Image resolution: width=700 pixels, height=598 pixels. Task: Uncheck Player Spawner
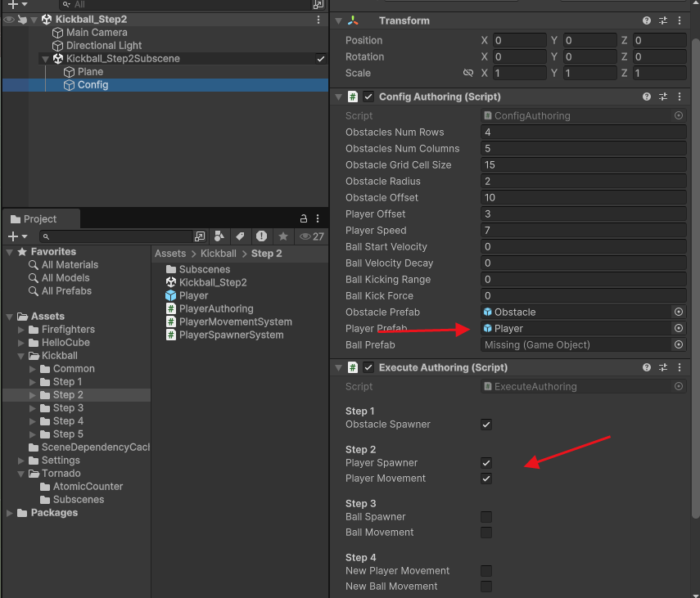[486, 463]
